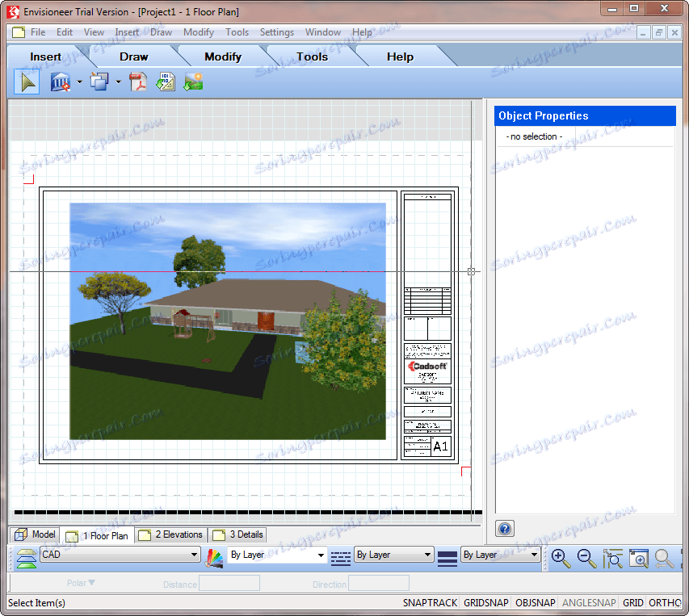689x616 pixels.
Task: Toggle ANGLESNAP in the status bar
Action: [589, 603]
